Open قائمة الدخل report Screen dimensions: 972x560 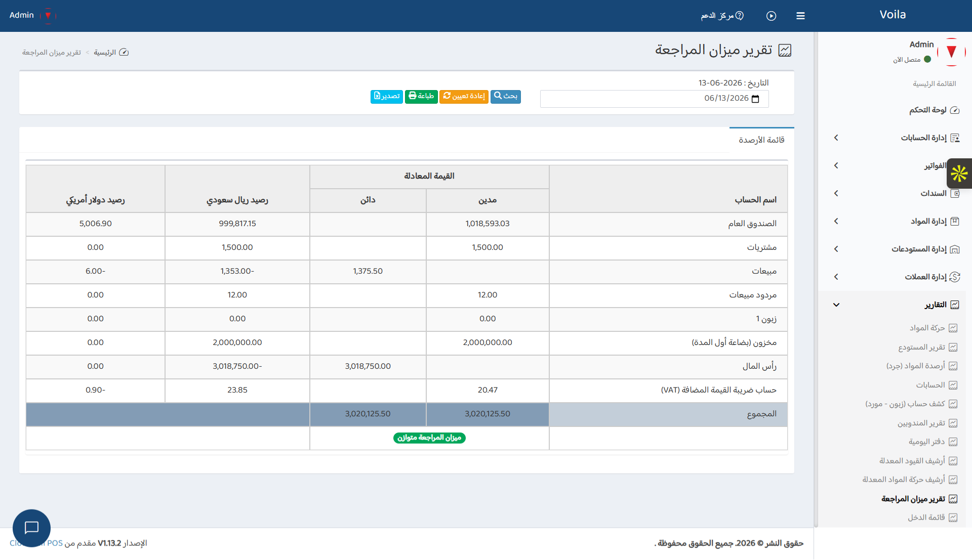932,518
